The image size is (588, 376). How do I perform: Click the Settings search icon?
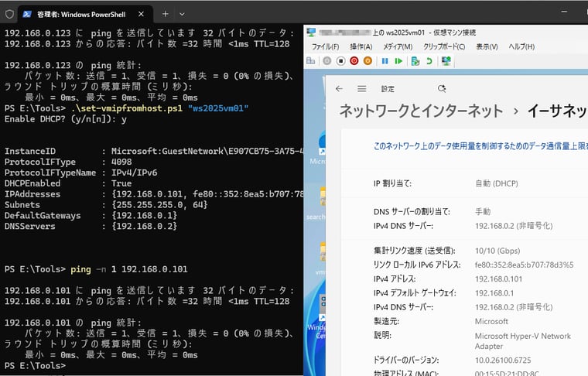click(442, 88)
